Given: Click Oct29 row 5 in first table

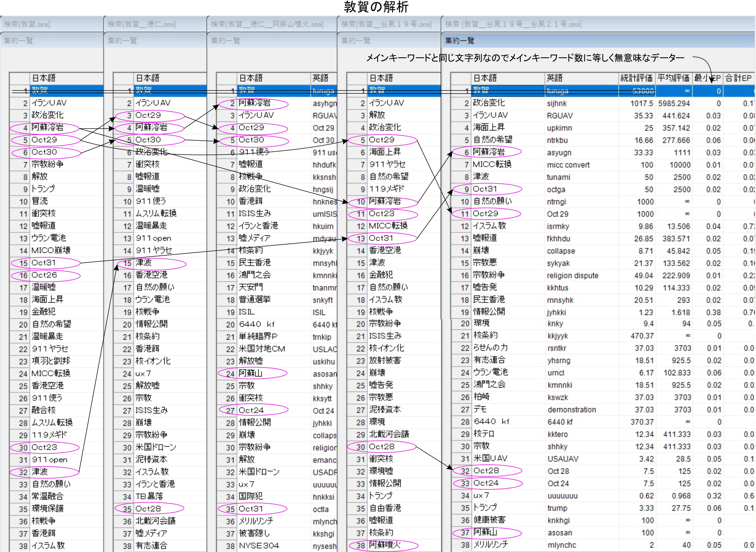Looking at the screenshot, I should click(44, 140).
